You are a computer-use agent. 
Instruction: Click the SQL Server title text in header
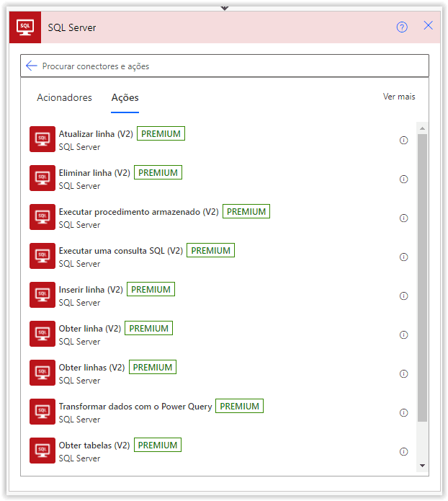point(72,28)
